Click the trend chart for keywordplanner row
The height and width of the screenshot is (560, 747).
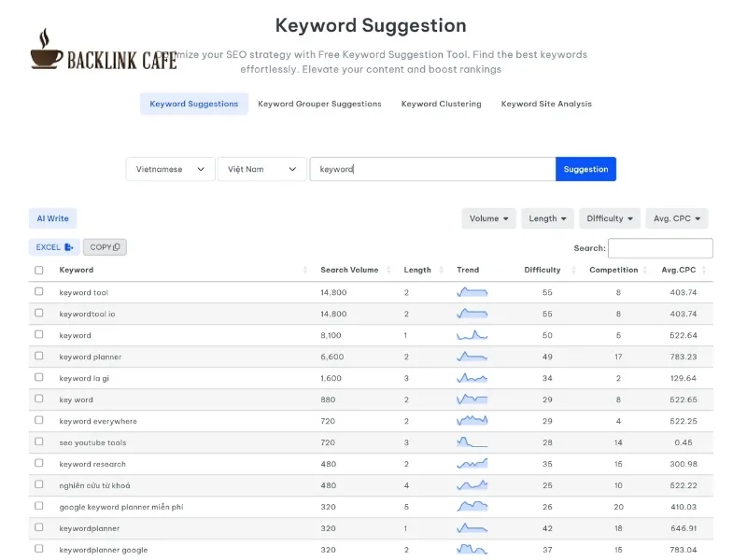pos(472,527)
